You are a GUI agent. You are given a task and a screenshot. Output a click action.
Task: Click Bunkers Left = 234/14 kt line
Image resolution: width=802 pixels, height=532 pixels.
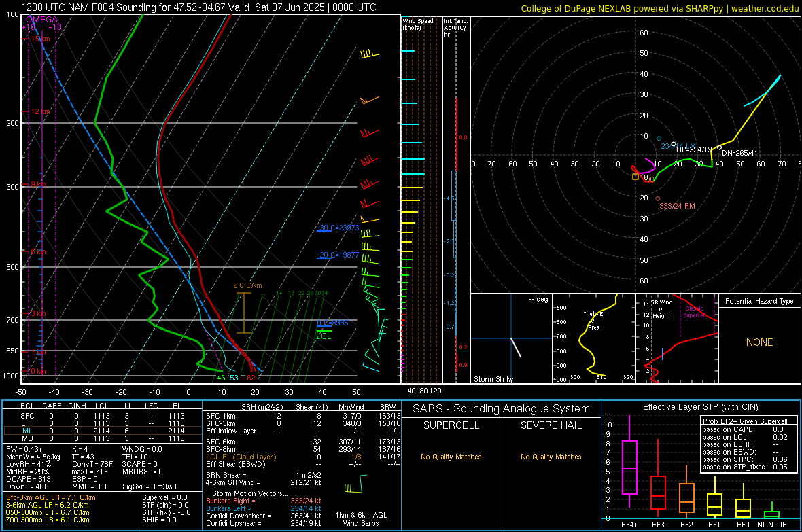point(264,508)
